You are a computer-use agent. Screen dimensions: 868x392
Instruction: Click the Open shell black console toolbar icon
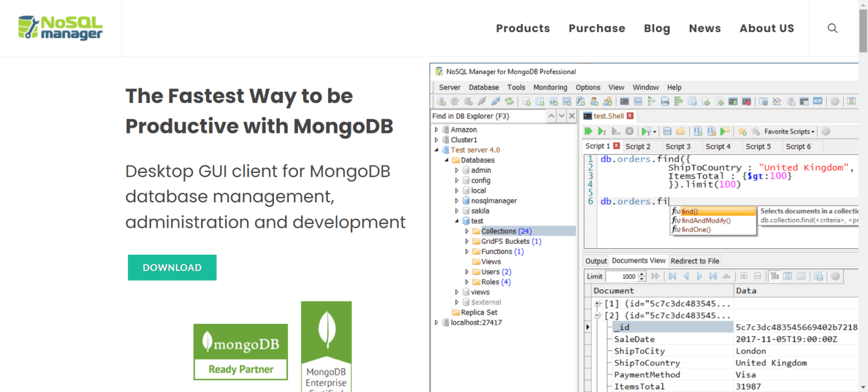pyautogui.click(x=624, y=101)
